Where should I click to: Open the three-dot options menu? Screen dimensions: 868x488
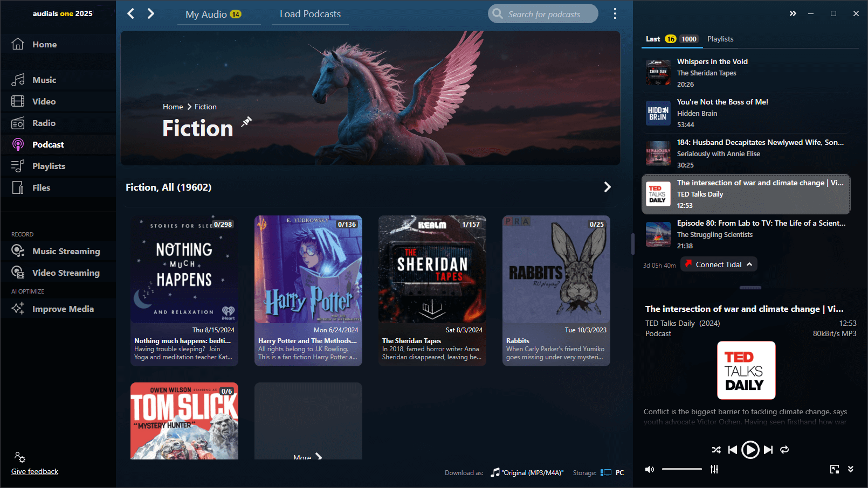[x=615, y=14]
